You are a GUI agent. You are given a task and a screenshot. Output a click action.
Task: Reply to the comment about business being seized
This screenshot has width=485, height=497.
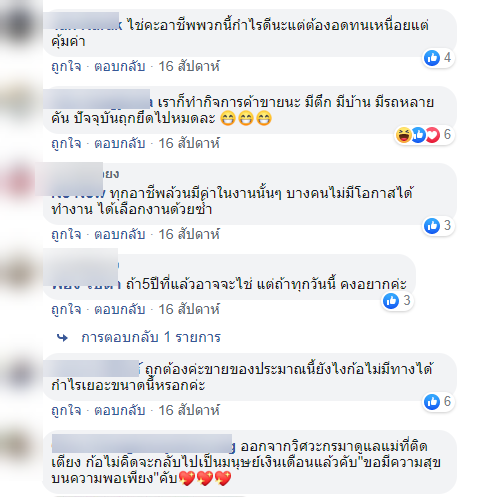120,143
